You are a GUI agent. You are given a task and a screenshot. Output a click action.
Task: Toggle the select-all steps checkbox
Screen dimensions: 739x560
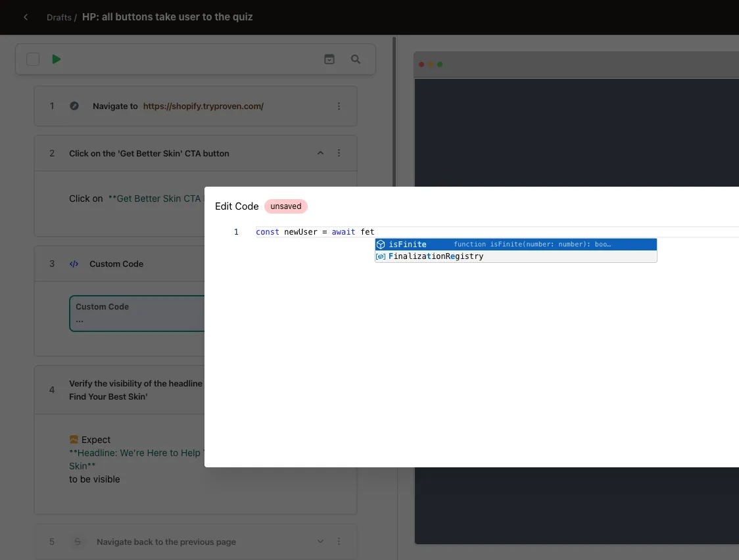coord(33,59)
